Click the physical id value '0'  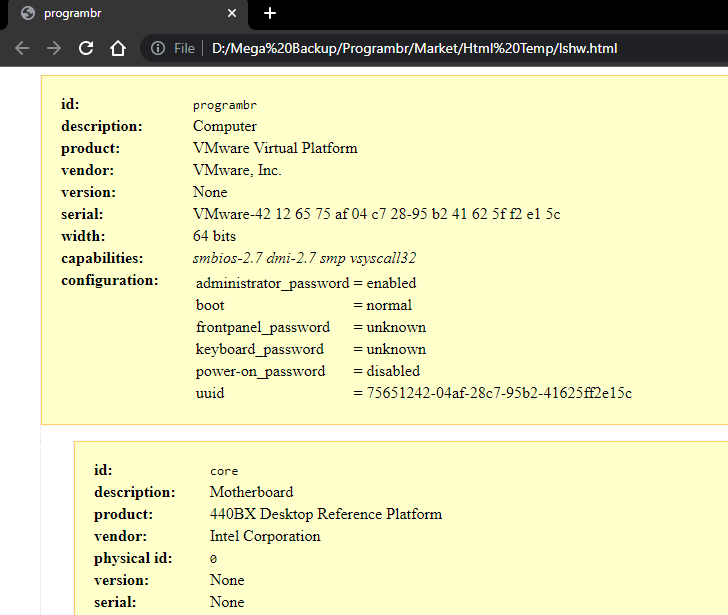click(213, 559)
